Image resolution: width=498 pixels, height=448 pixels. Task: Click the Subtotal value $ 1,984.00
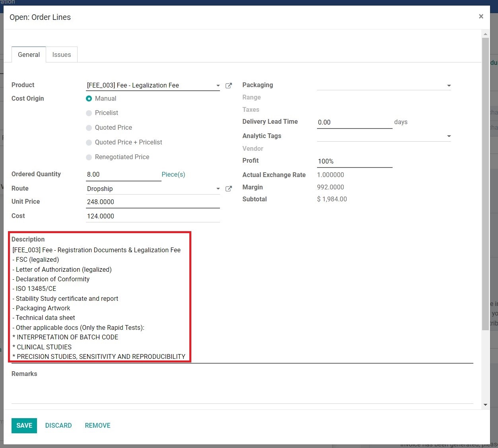pyautogui.click(x=332, y=199)
